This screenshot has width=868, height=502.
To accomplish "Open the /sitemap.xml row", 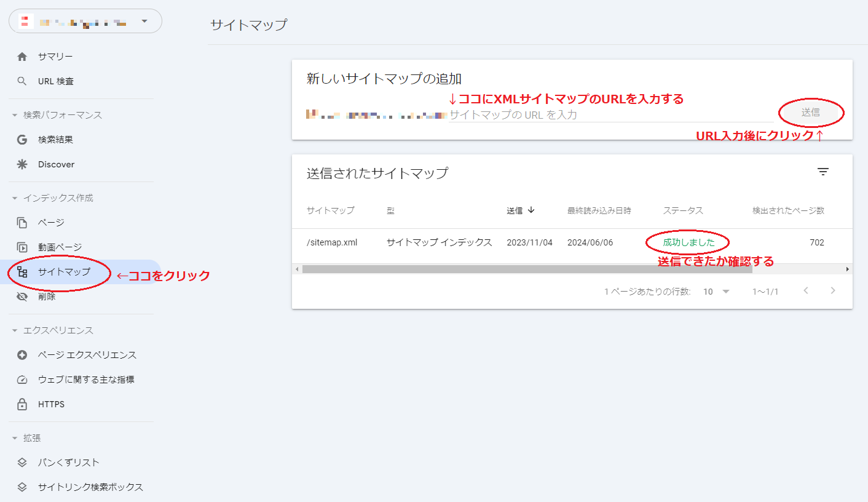I will pyautogui.click(x=332, y=242).
